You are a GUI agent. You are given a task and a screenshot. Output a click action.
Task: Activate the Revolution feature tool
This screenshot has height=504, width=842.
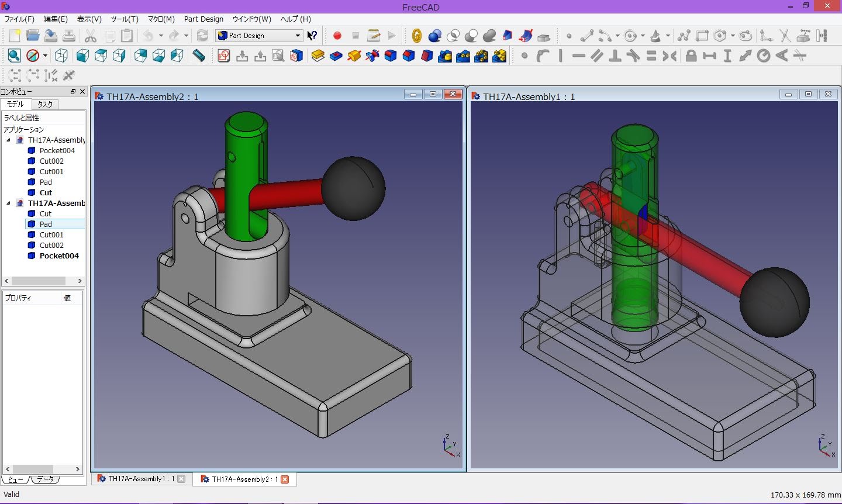353,55
